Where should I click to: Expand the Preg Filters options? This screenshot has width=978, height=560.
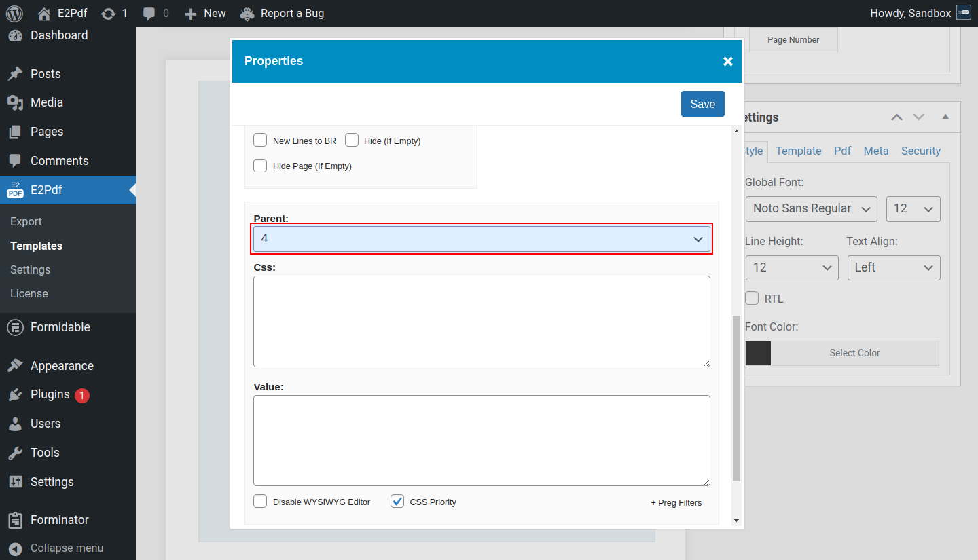(676, 502)
